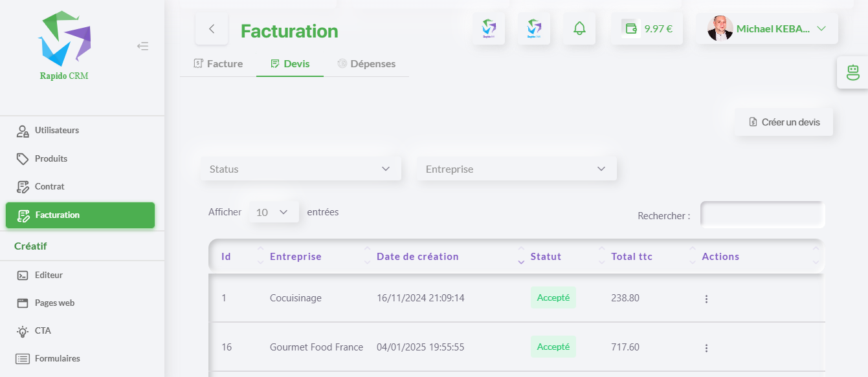Image resolution: width=868 pixels, height=377 pixels.
Task: Click the Utilisateurs icon in sidebar
Action: pos(23,131)
